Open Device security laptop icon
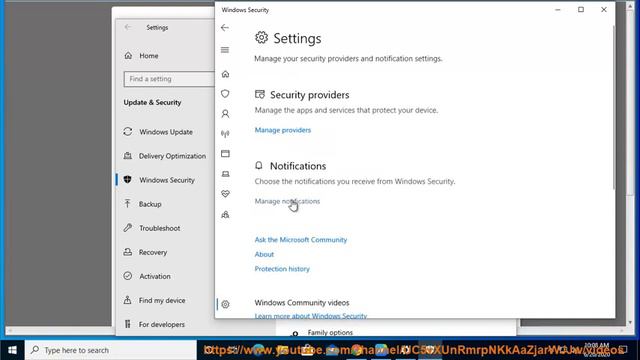This screenshot has height=360, width=640. click(225, 174)
